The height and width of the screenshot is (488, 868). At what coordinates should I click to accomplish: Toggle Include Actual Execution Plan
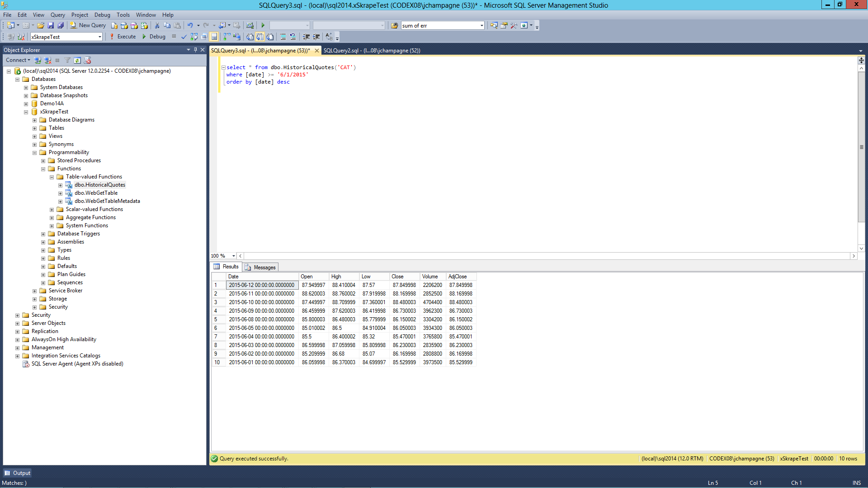click(226, 37)
